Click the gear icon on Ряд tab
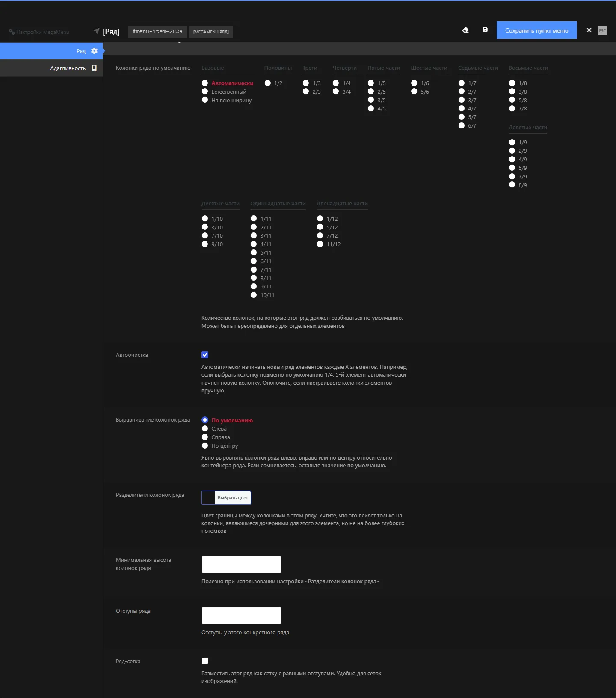This screenshot has width=616, height=698. [x=94, y=51]
